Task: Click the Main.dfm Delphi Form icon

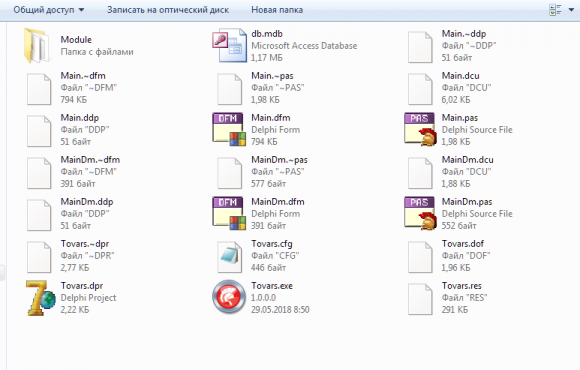Action: [x=229, y=130]
